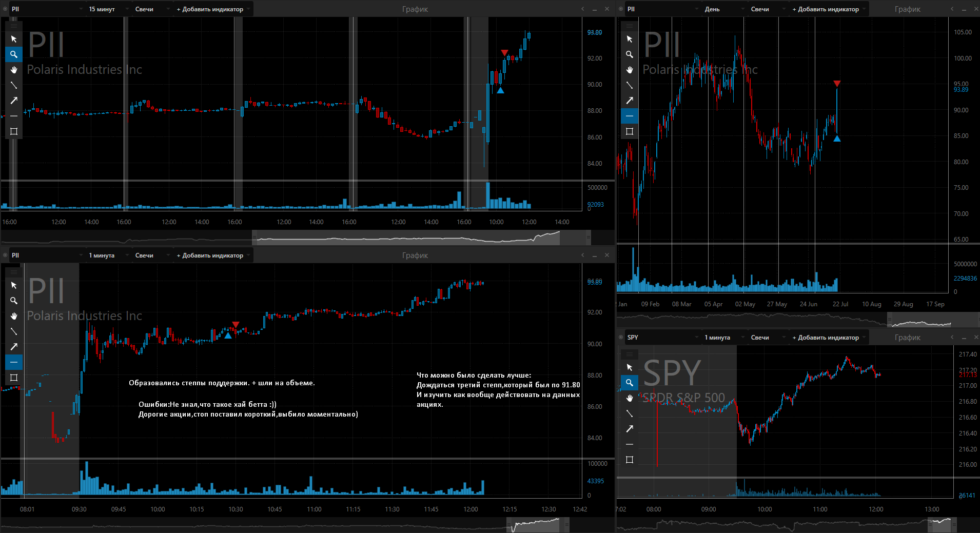The image size is (980, 533).
Task: Activate zoom magnifier in 1-minute PII chart
Action: pos(14,301)
